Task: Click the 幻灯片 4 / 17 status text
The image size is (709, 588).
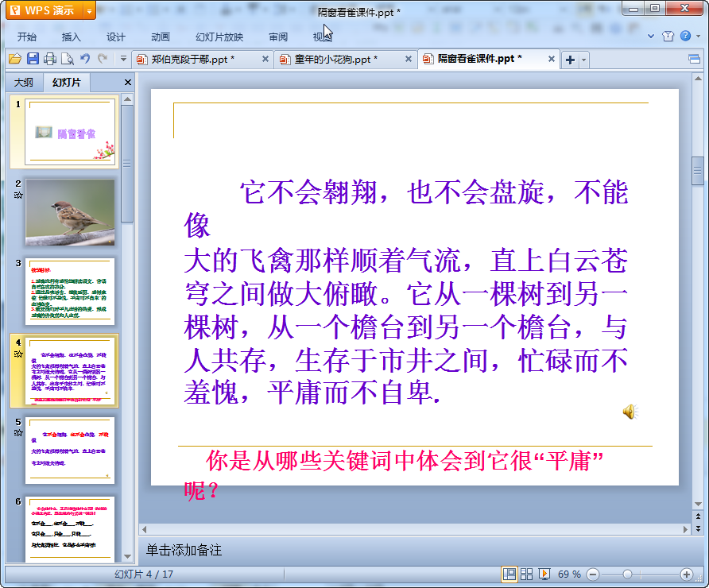Action: pyautogui.click(x=144, y=574)
